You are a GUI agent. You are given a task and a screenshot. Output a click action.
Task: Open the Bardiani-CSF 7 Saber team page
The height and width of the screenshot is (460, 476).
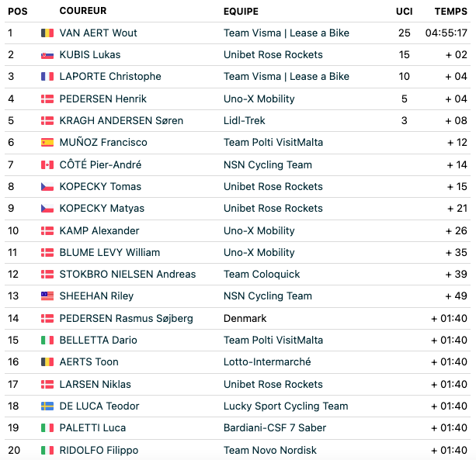point(275,428)
